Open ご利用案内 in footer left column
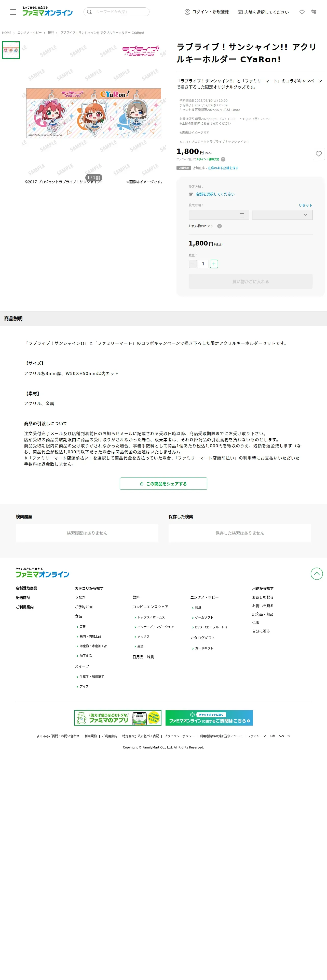This screenshot has height=980, width=327. tap(25, 607)
